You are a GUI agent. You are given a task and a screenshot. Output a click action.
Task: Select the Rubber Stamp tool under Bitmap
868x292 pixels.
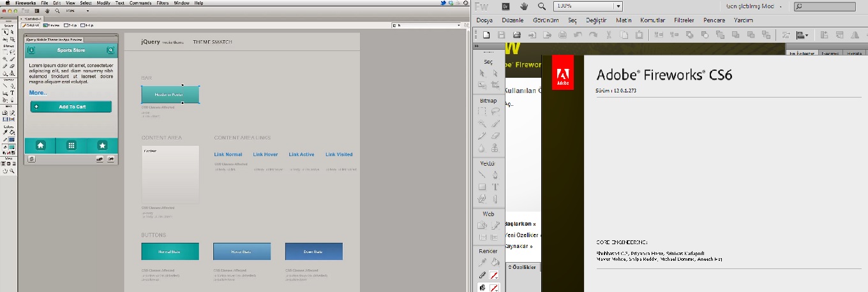495,148
